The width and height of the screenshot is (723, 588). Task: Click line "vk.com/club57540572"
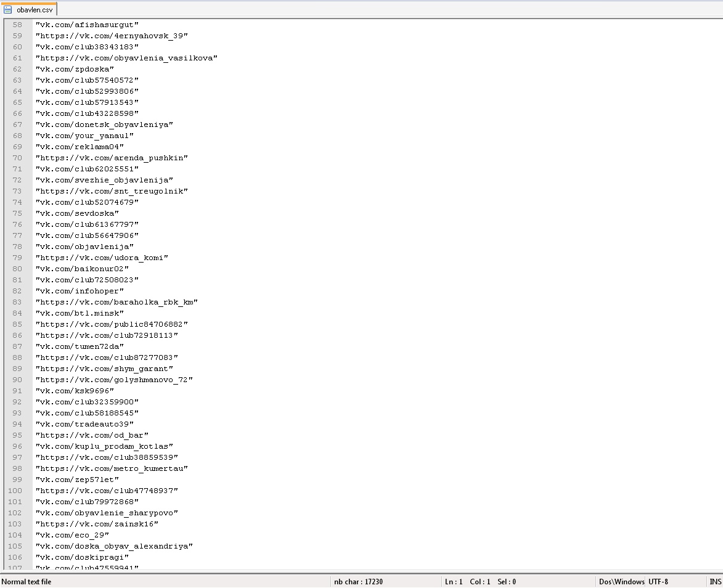click(x=87, y=80)
